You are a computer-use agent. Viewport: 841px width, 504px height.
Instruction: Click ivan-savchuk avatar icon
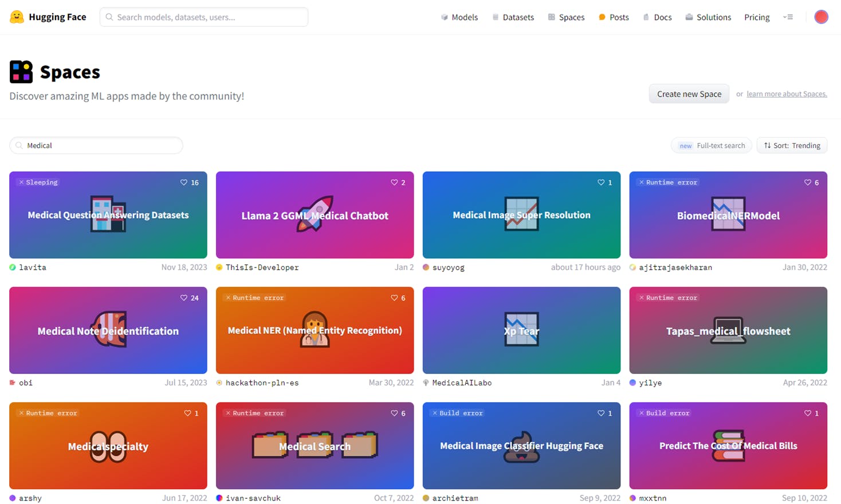click(x=219, y=498)
